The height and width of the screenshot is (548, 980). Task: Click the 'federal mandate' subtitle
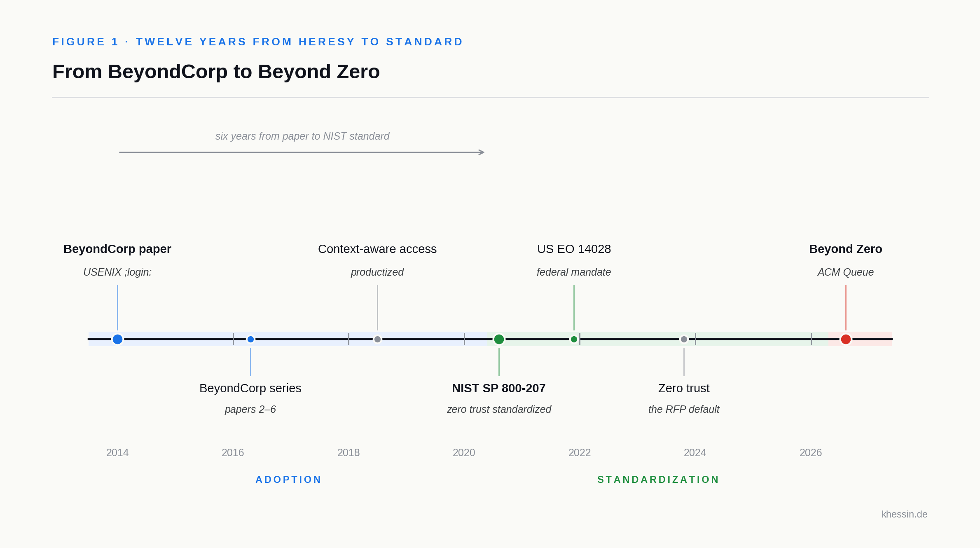coord(574,272)
